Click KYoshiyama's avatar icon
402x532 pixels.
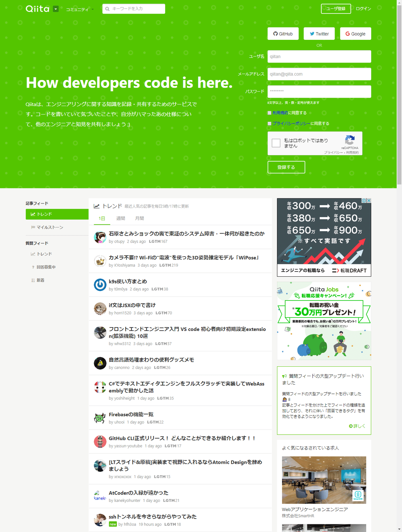100,261
